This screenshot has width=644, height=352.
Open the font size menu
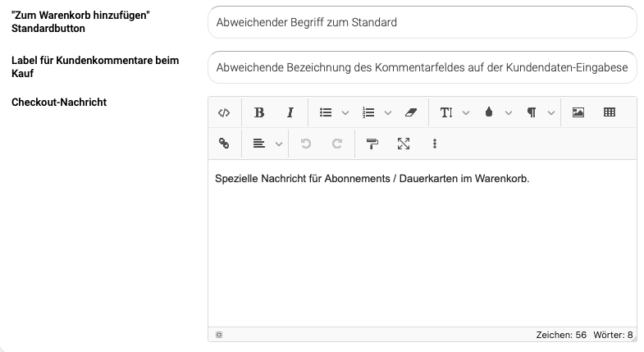point(446,112)
